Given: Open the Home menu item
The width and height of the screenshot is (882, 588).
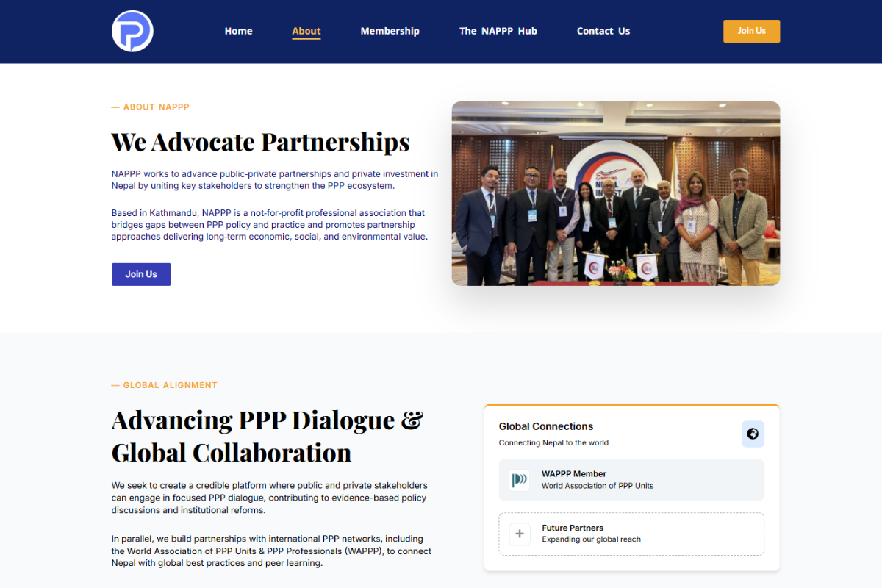Looking at the screenshot, I should (x=238, y=31).
